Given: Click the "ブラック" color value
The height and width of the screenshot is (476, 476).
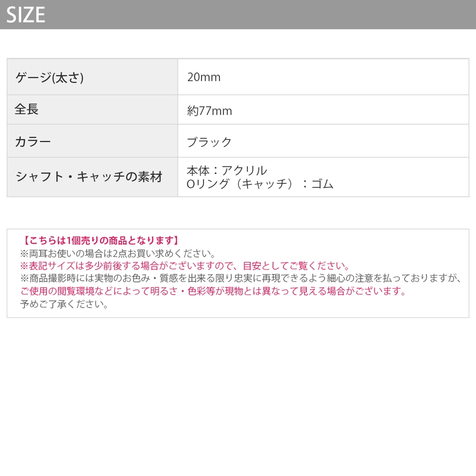Looking at the screenshot, I should 209,142.
